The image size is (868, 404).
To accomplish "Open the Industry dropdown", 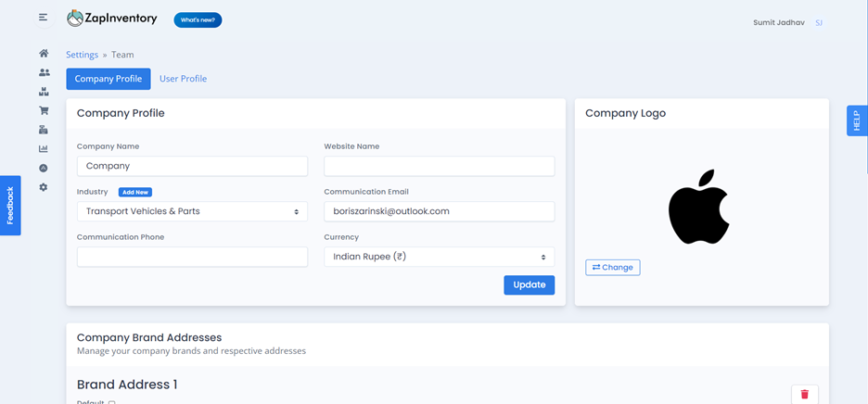I will (192, 211).
